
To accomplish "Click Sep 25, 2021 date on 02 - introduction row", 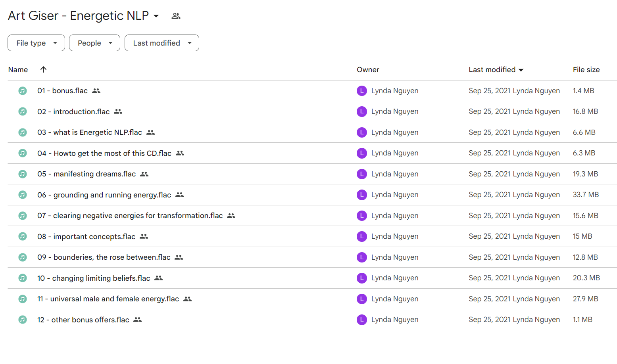I will point(489,111).
